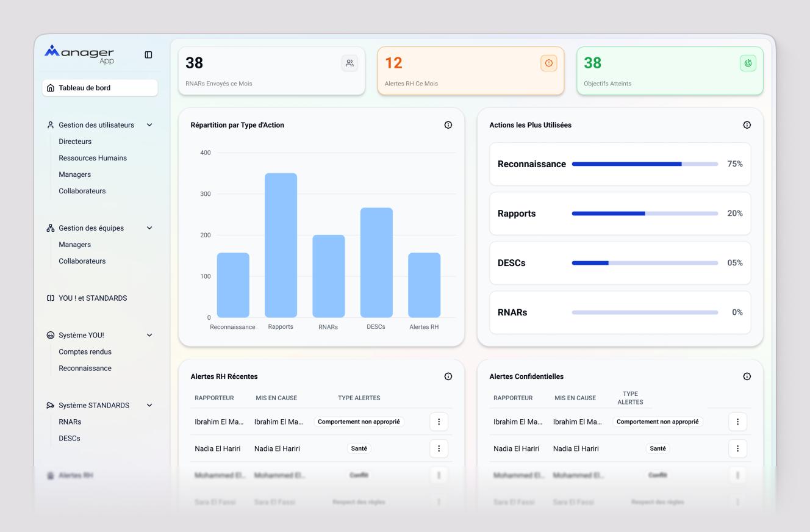Collapse Système YOU! chevron
Screen dimensions: 810x532
coord(149,336)
